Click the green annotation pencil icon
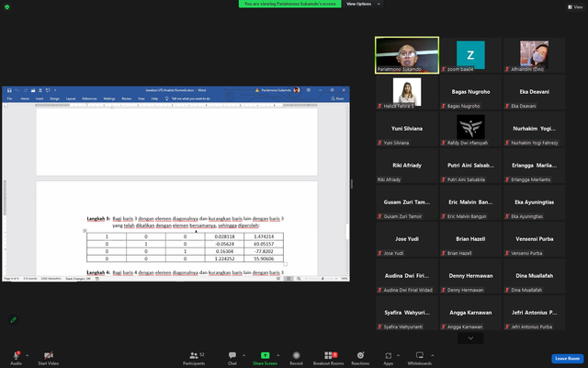The height and width of the screenshot is (368, 588). tap(13, 320)
